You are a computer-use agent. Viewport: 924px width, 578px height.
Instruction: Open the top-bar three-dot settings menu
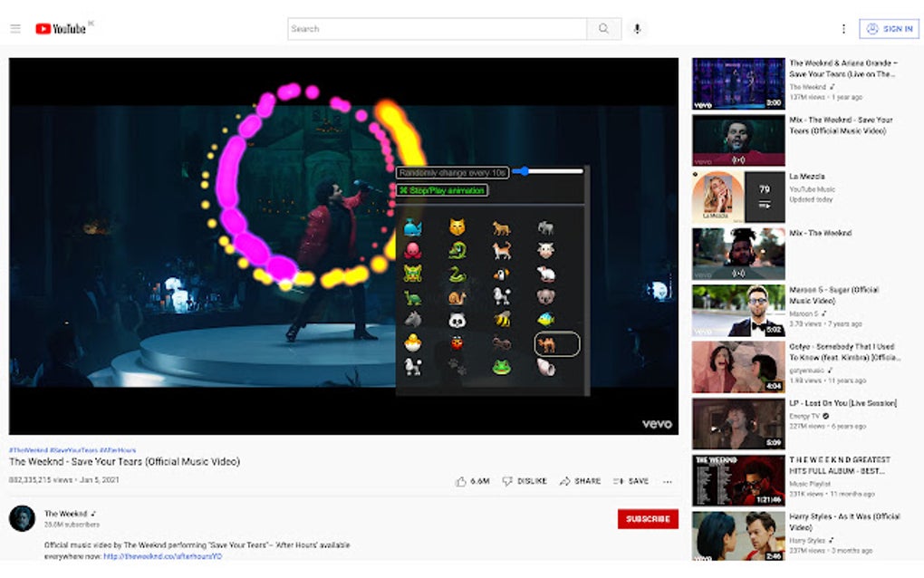[843, 28]
